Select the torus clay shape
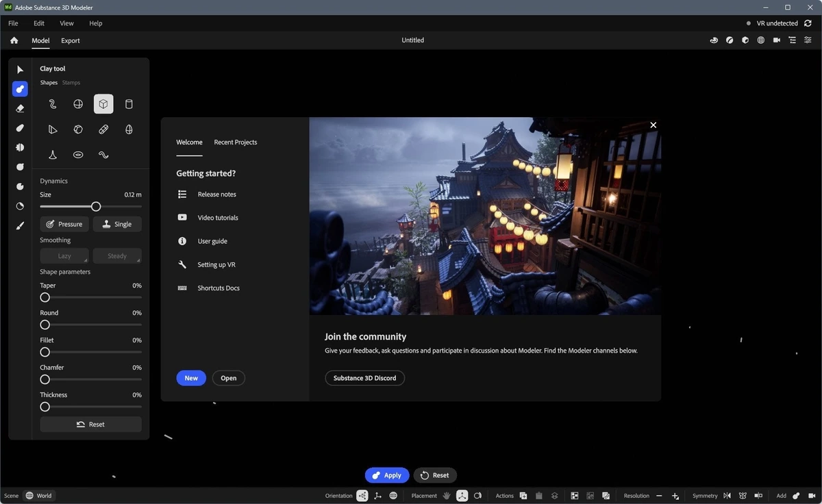The height and width of the screenshot is (504, 822). (78, 155)
